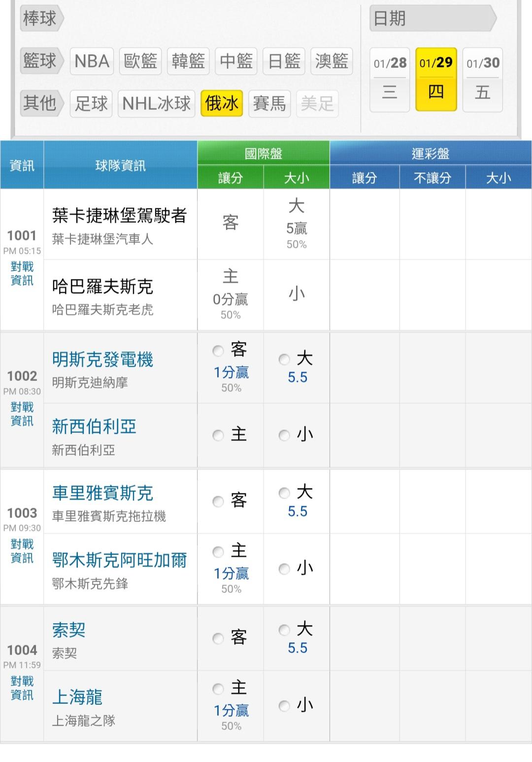Open team link 上海龍
The image size is (532, 762).
click(x=77, y=697)
